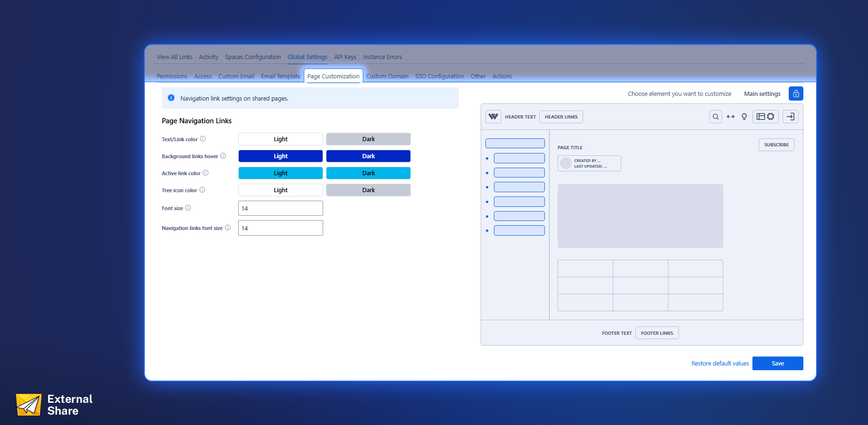Pick Dark swatch for Text/Link color
The width and height of the screenshot is (868, 425).
pos(368,139)
